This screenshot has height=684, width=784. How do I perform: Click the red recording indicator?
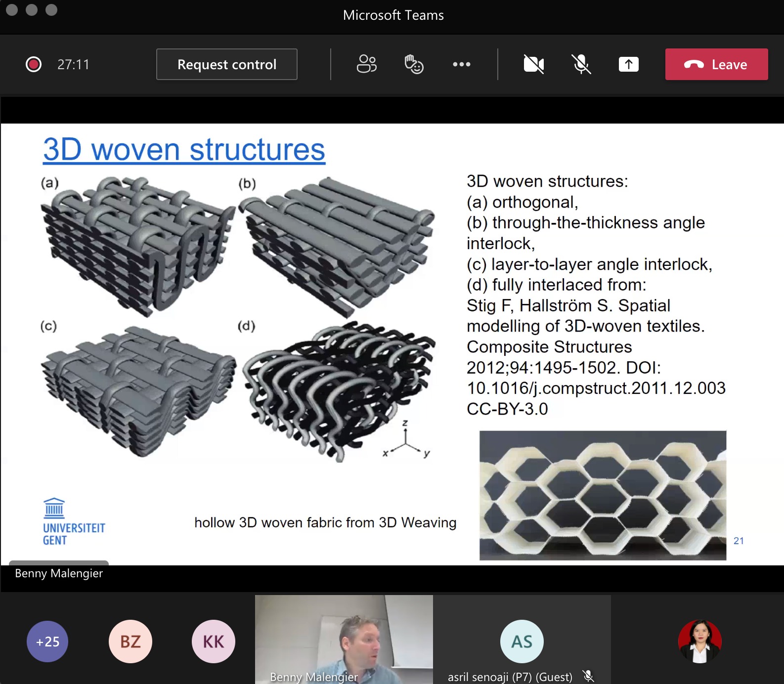click(x=34, y=64)
